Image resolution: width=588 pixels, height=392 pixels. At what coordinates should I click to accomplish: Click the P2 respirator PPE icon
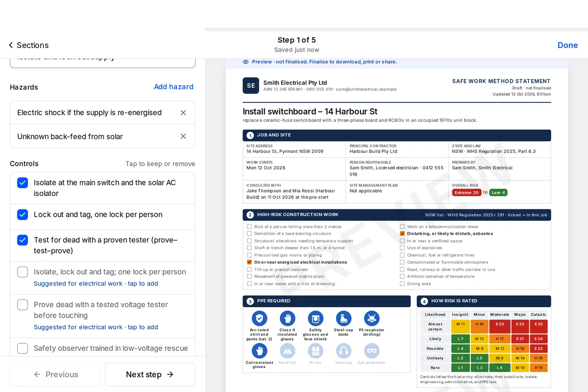pos(372,318)
